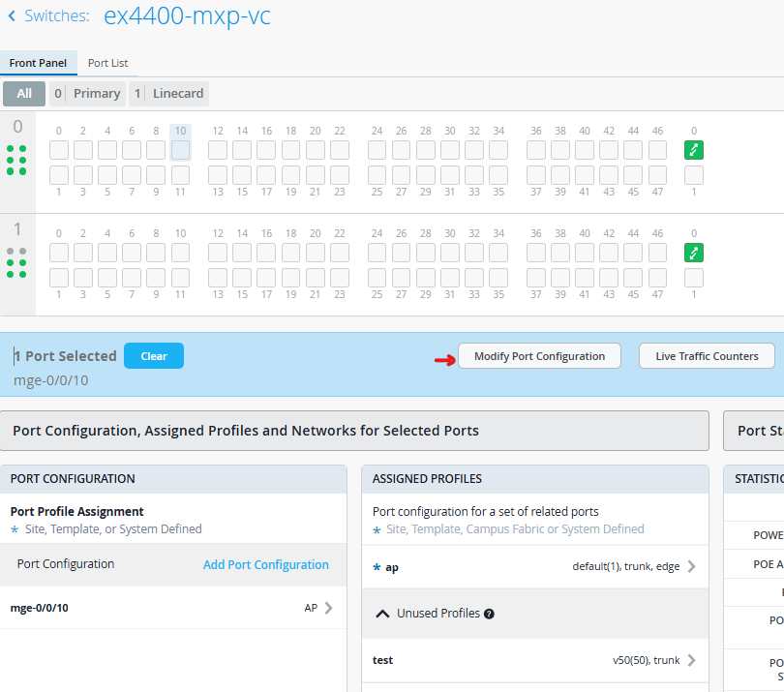Expand the test profile row

(535, 660)
